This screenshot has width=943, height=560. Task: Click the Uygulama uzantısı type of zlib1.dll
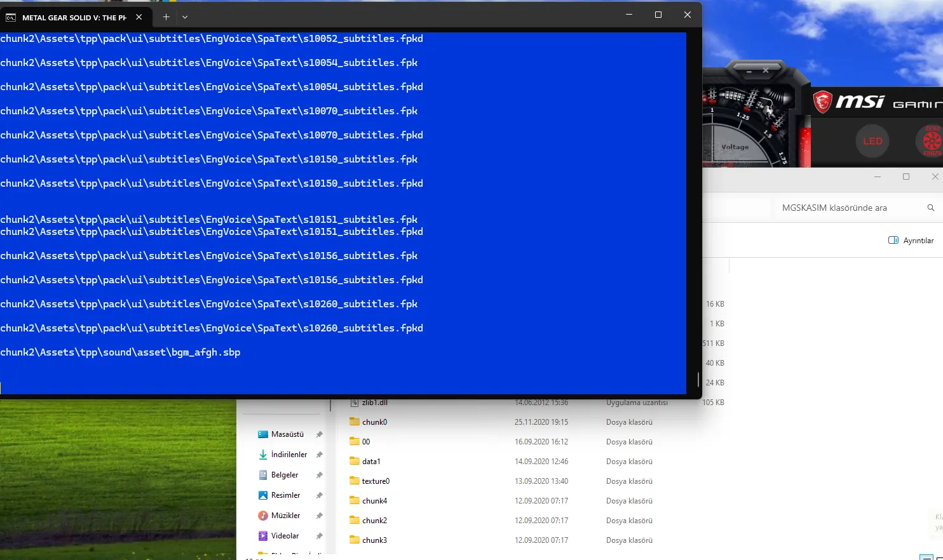[637, 403]
